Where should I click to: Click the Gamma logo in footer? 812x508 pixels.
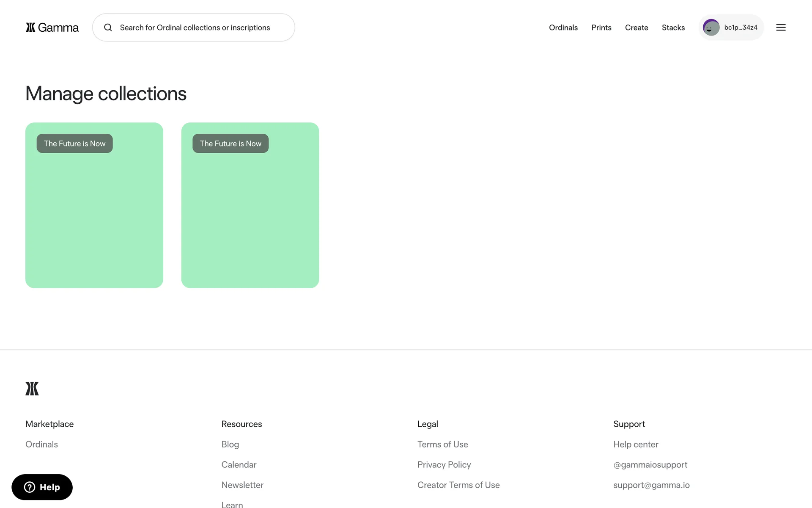[32, 388]
